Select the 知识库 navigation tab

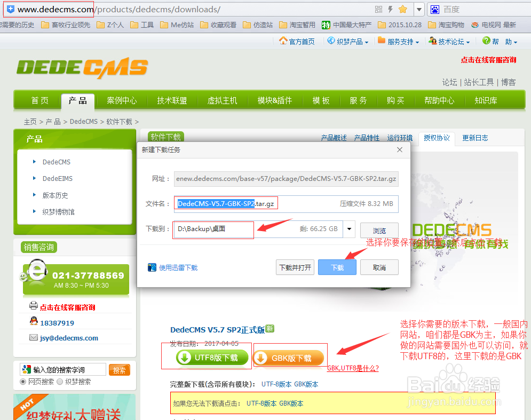486,100
